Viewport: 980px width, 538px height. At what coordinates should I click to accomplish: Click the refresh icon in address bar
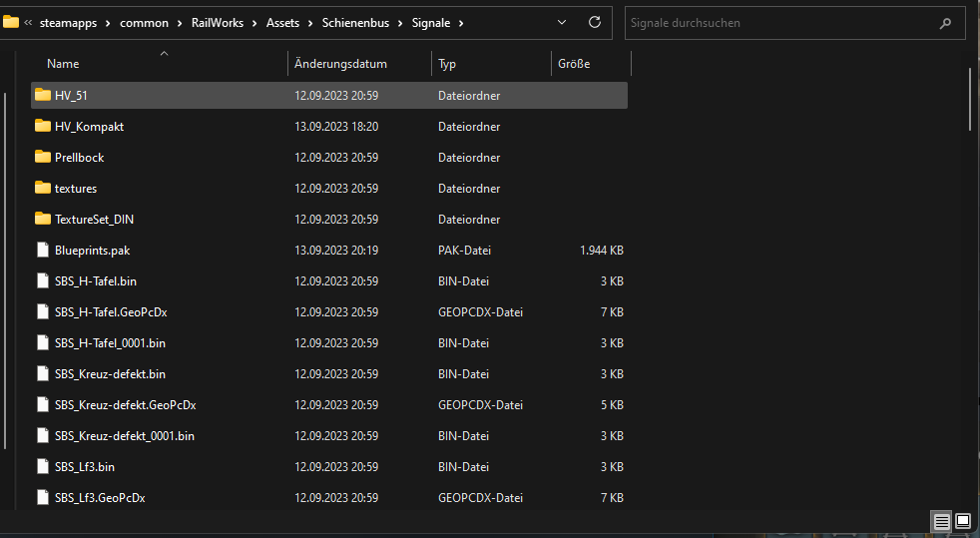tap(595, 22)
